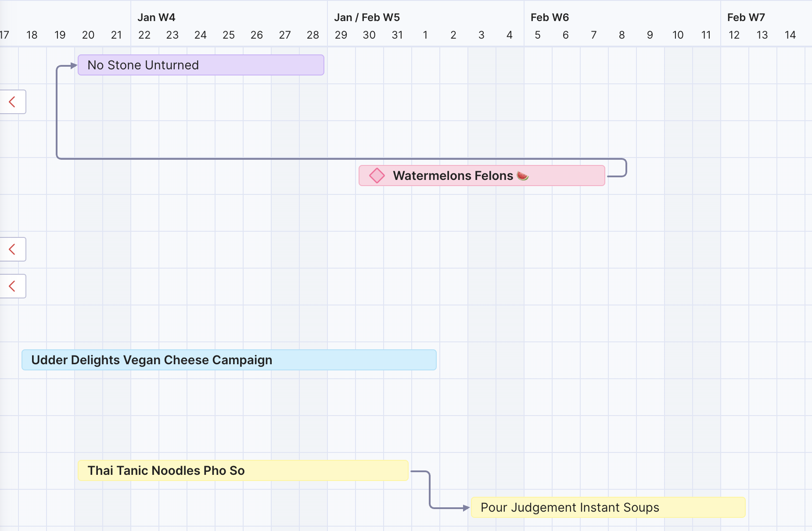Image resolution: width=812 pixels, height=531 pixels.
Task: Click day 10 in the date header
Action: pos(678,35)
